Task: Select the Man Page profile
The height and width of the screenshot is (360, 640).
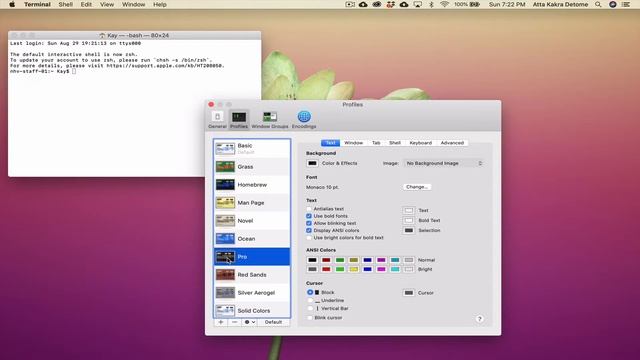Action: [252, 202]
